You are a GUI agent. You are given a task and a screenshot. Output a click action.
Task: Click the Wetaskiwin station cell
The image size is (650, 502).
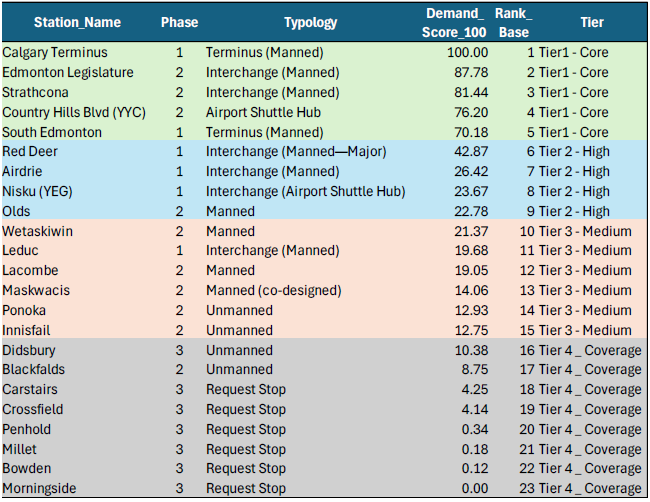click(38, 231)
